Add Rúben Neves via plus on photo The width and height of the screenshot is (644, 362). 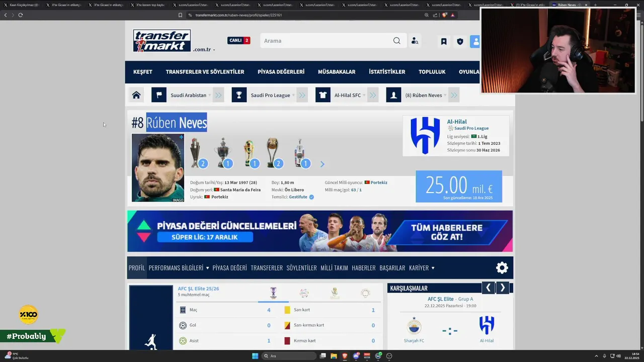coord(181,137)
